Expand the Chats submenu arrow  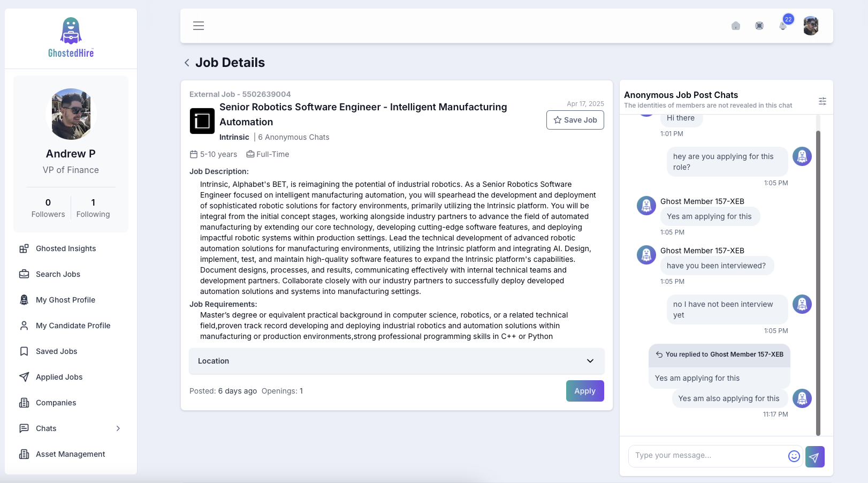[x=118, y=428]
